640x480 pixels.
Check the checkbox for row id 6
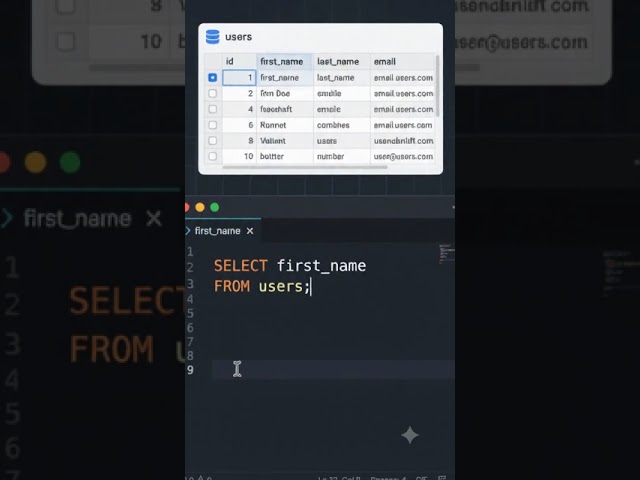(212, 125)
